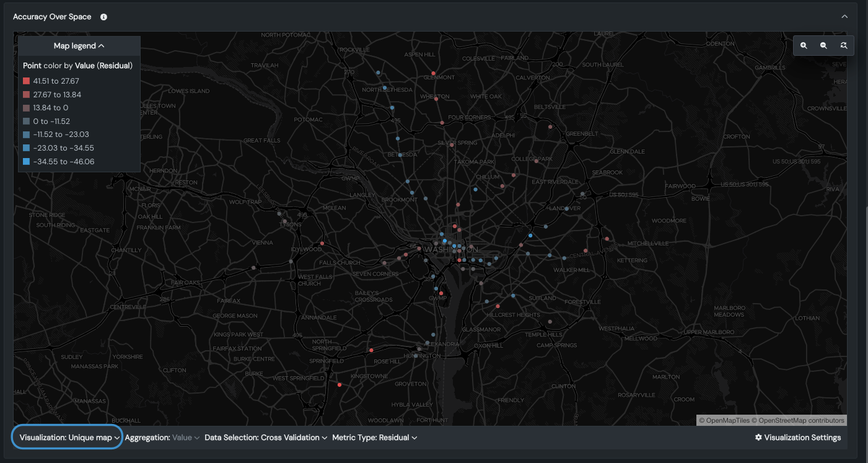
Task: Collapse the Accuracy Over Space panel
Action: [844, 17]
